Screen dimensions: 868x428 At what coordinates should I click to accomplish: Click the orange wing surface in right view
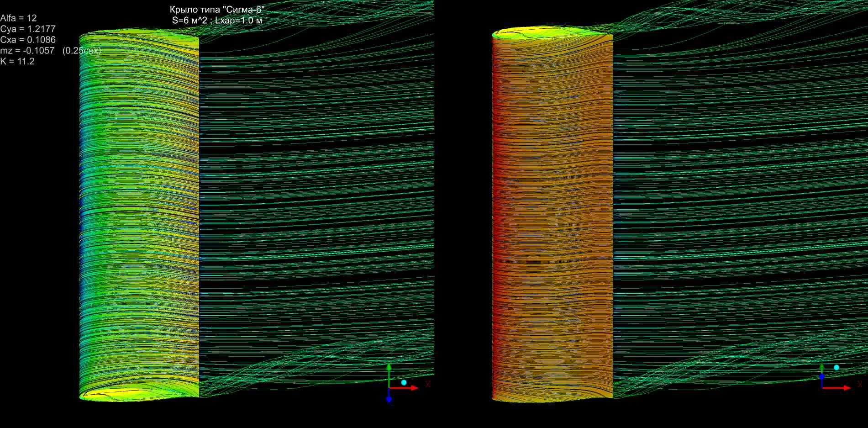point(552,206)
